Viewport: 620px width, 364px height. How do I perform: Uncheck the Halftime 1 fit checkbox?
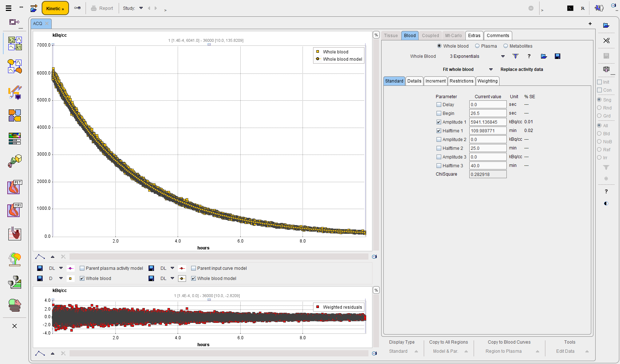(439, 131)
